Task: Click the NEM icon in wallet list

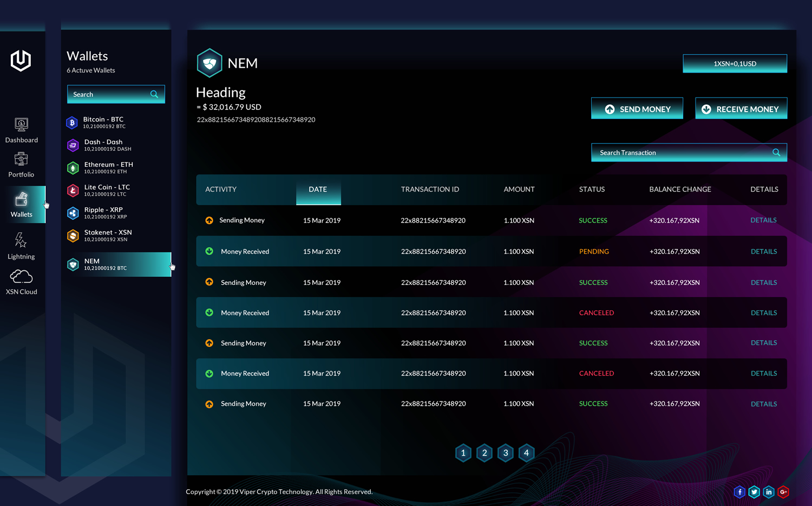Action: coord(73,264)
